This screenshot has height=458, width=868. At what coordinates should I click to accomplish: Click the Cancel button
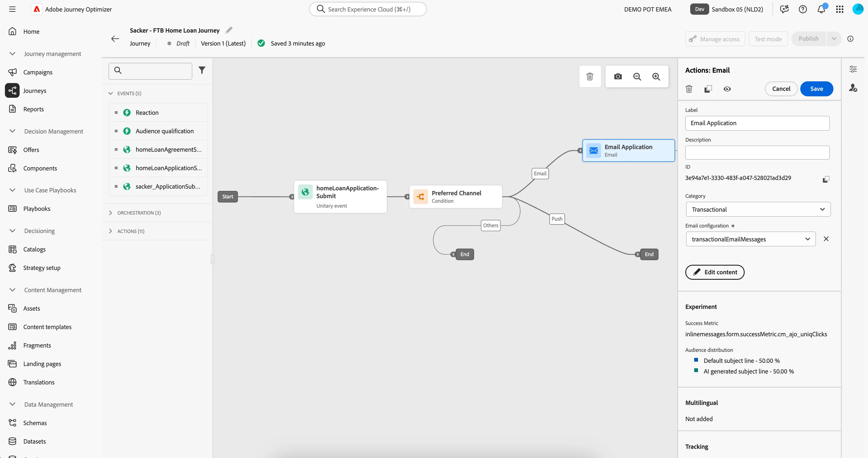tap(781, 89)
